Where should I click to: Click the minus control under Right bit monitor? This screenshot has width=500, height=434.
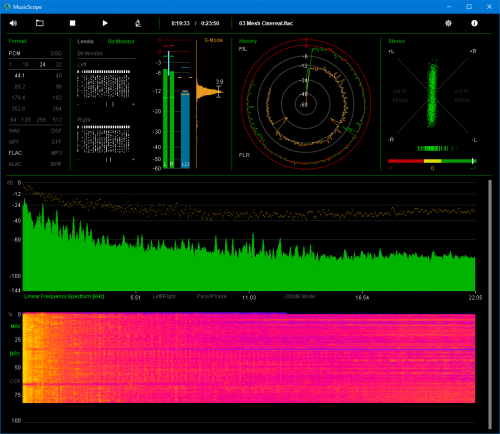coord(78,160)
